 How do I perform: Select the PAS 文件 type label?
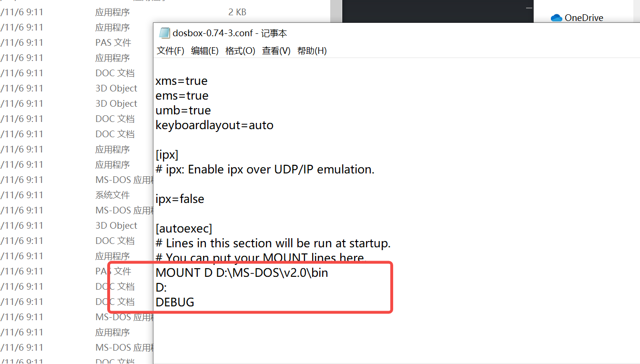pos(113,42)
